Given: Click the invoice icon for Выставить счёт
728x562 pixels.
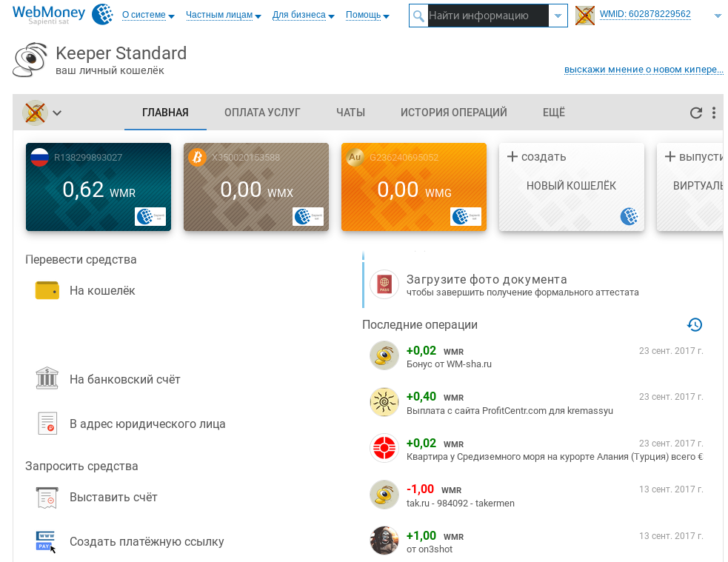Looking at the screenshot, I should click(47, 497).
